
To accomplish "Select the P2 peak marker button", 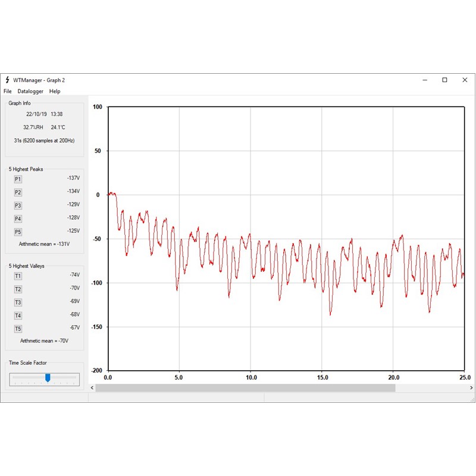I will coord(18,192).
